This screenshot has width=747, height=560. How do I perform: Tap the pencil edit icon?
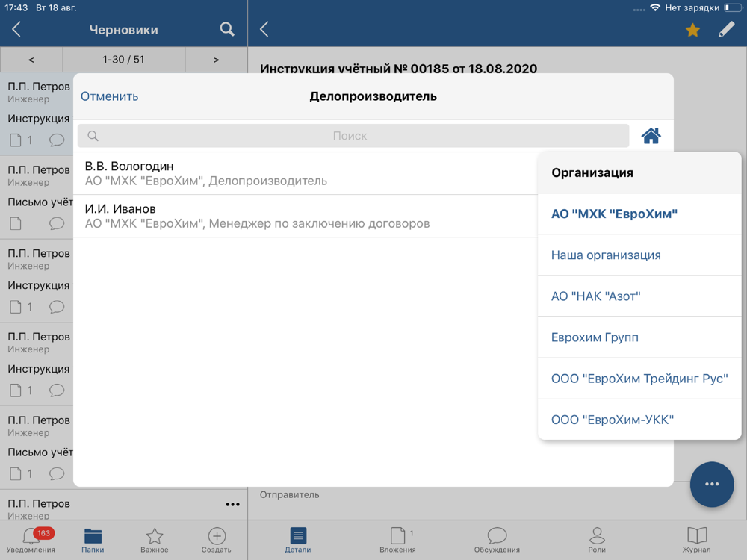coord(726,30)
